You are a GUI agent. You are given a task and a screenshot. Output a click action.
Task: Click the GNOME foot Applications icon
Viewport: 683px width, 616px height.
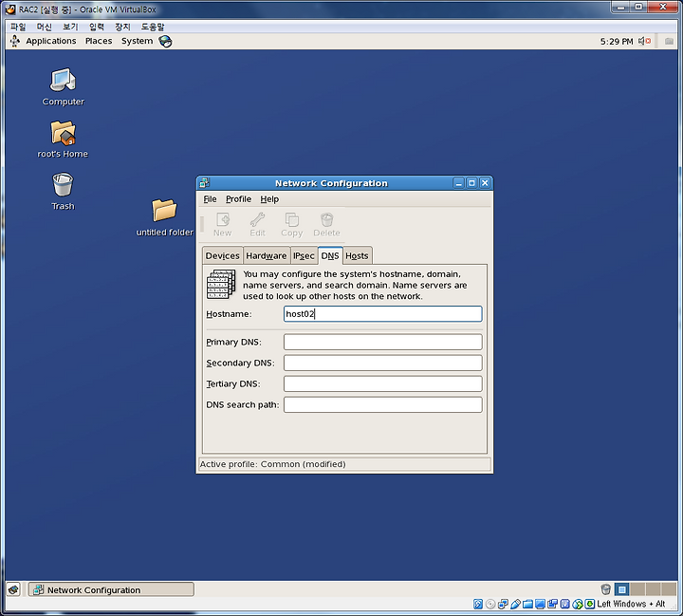tap(15, 41)
